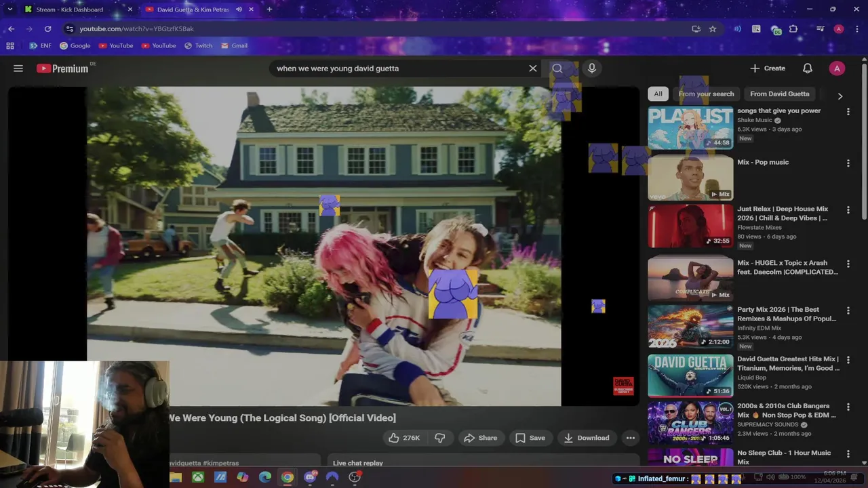Viewport: 868px width, 488px height.
Task: Open options for songs that give you power
Action: [x=848, y=111]
